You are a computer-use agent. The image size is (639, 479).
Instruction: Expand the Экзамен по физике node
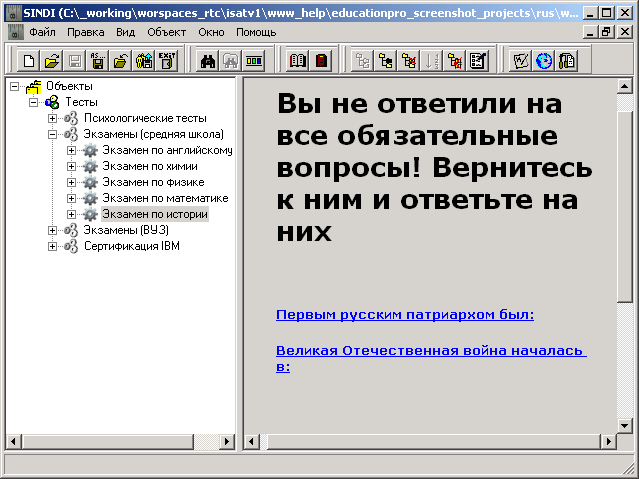pos(71,183)
